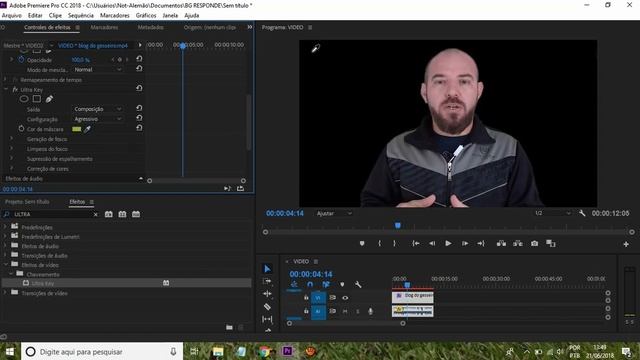Click play in Program monitor
This screenshot has width=640, height=360.
tap(448, 243)
